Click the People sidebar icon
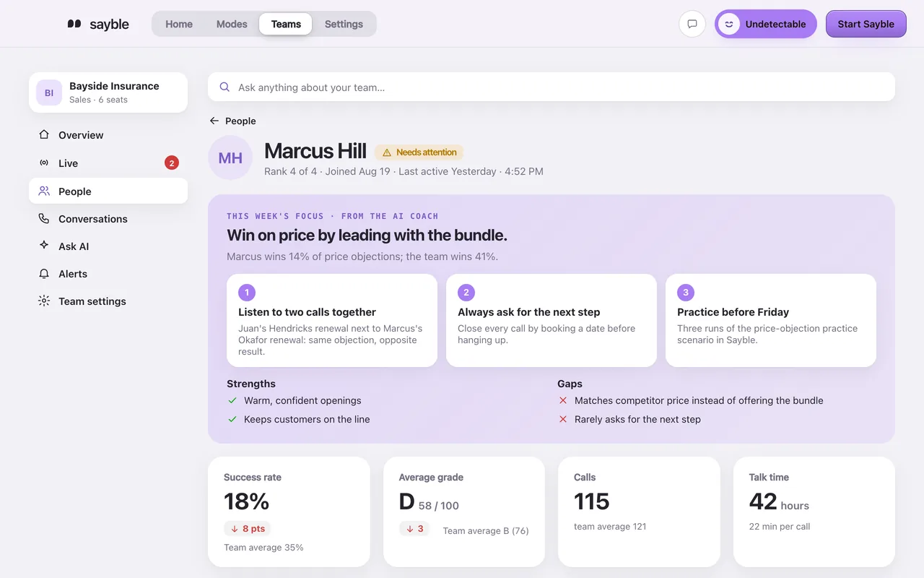924x578 pixels. pos(44,191)
